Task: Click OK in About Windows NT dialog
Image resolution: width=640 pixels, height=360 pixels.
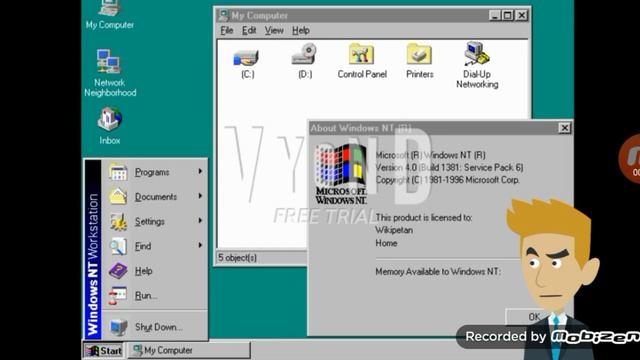Action: click(534, 317)
